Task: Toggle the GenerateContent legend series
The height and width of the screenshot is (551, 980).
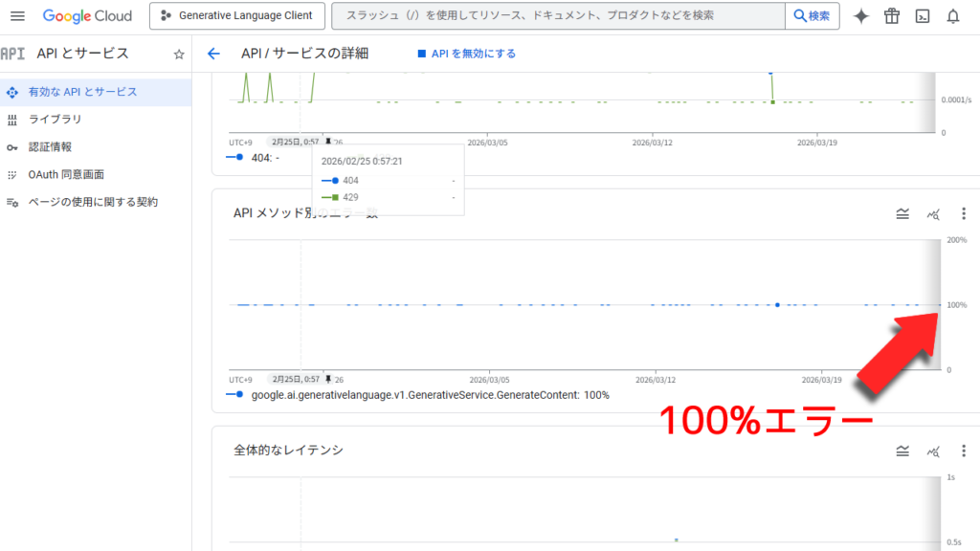Action: tap(421, 393)
